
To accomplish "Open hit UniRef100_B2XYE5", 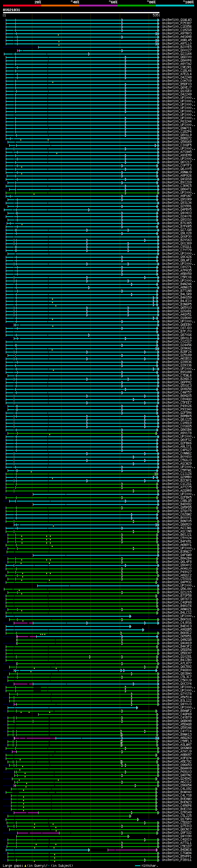I will pyautogui.click(x=177, y=47).
